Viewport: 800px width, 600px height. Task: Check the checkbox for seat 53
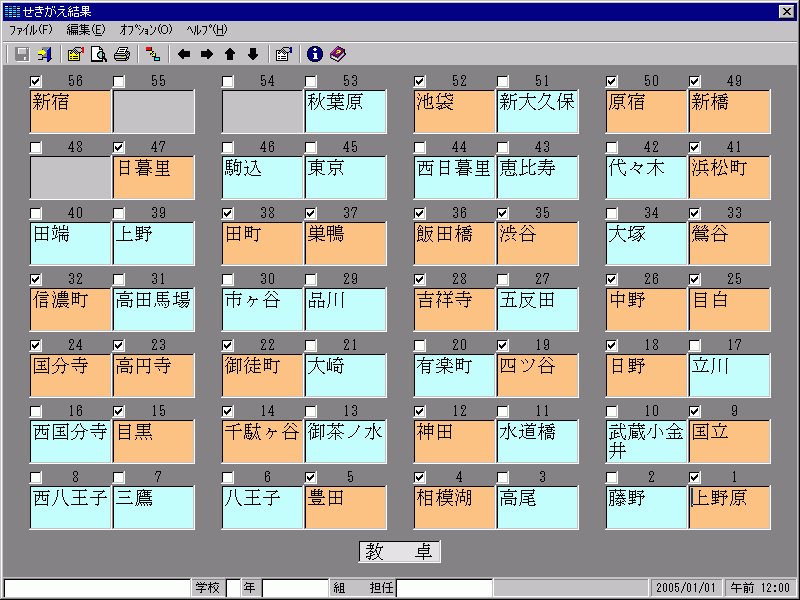click(311, 81)
